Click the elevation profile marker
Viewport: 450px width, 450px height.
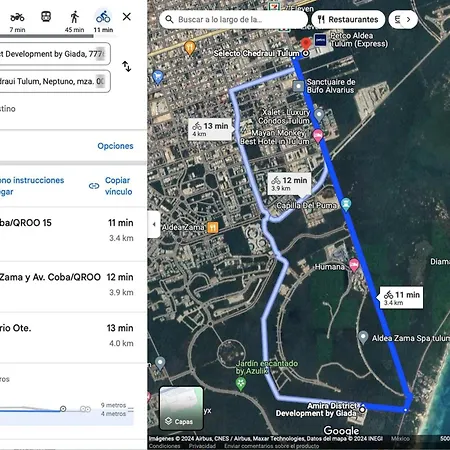click(x=63, y=409)
